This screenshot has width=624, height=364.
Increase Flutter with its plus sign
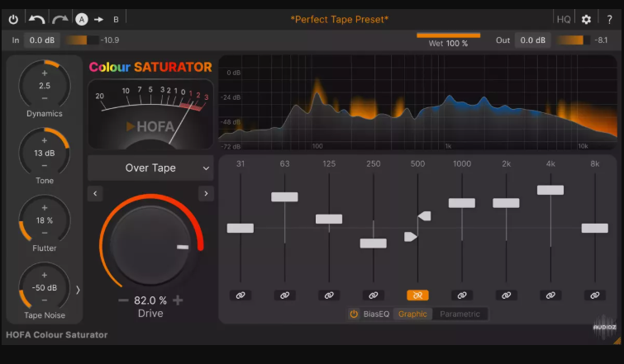point(45,208)
